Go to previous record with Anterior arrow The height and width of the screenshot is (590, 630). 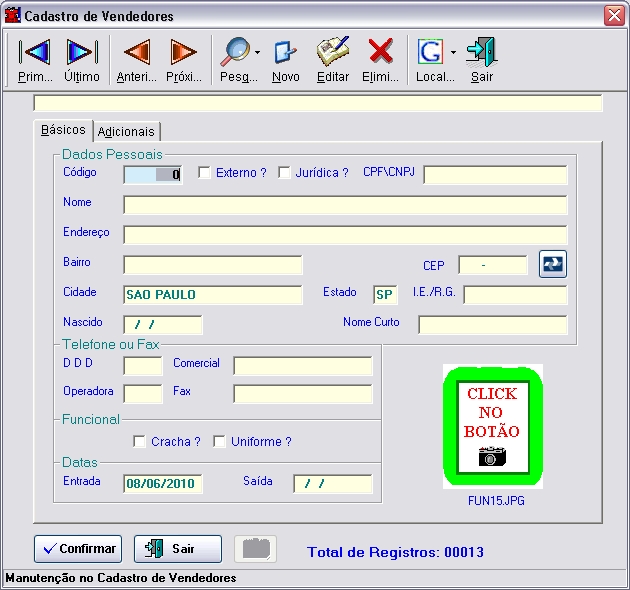point(136,59)
